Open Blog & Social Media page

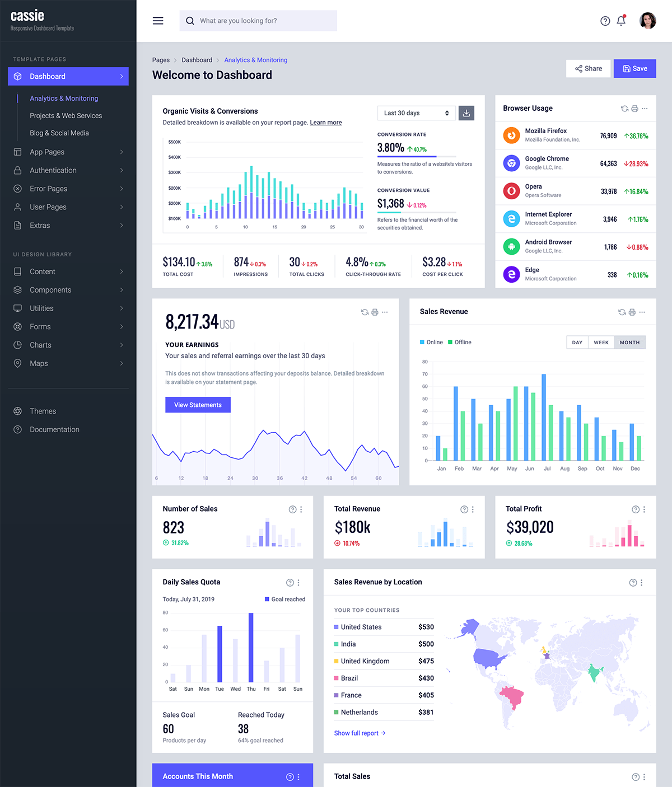59,133
